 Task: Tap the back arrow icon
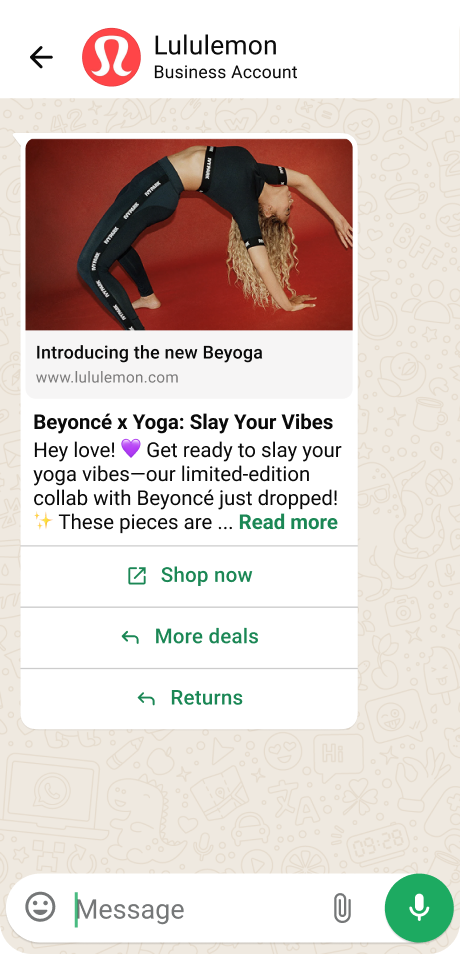point(41,57)
